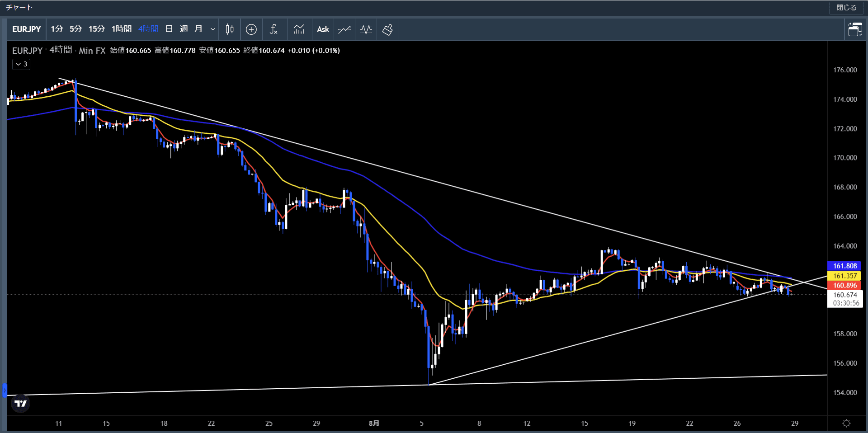Open the indicators fx function menu

tap(274, 29)
